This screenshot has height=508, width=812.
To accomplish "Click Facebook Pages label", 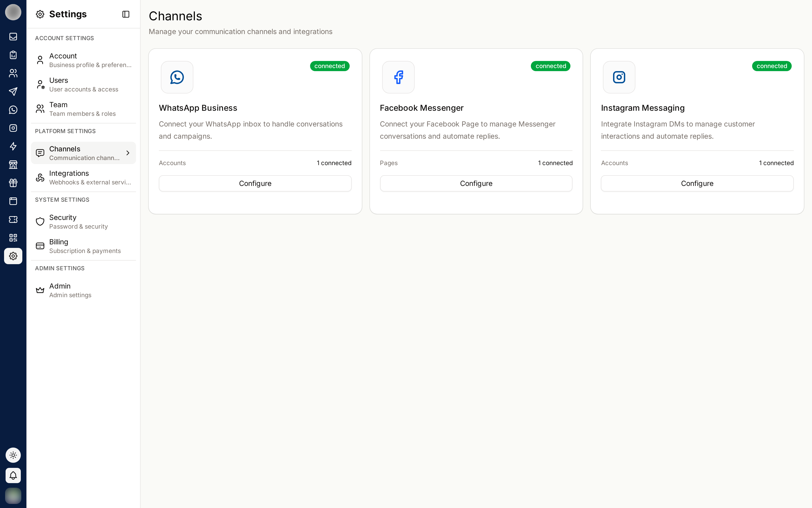I will [x=388, y=163].
